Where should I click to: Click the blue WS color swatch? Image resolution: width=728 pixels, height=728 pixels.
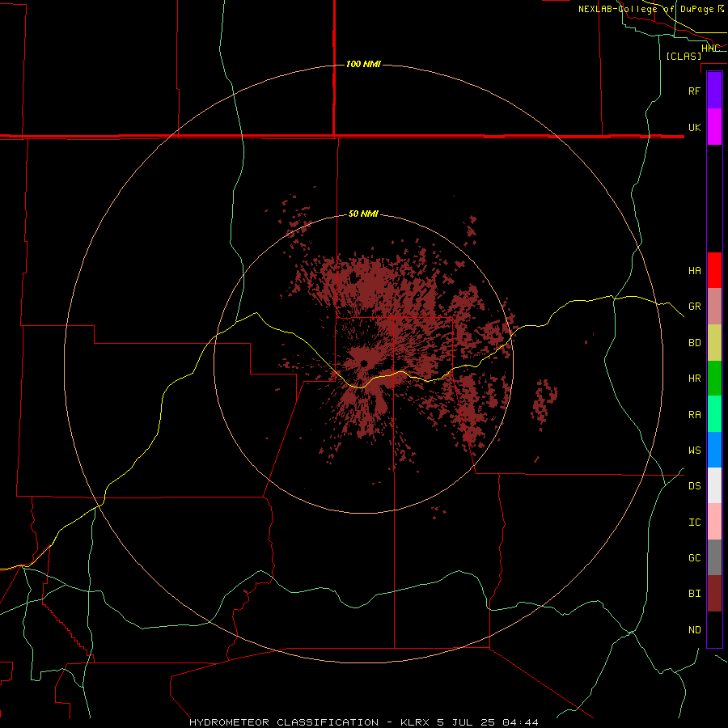pyautogui.click(x=714, y=450)
